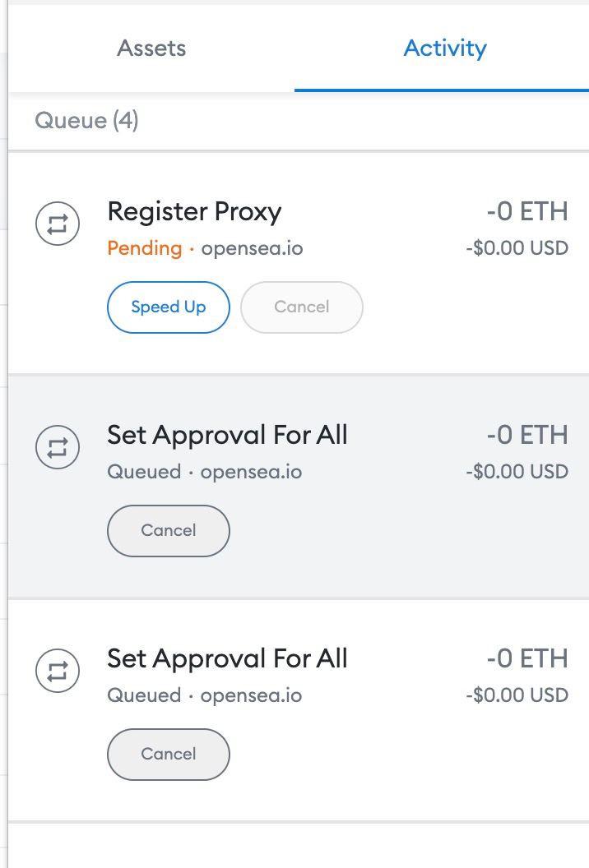Click Queued status in highlighted Set Approval row
Screen dimensions: 589x868
pyautogui.click(x=144, y=472)
